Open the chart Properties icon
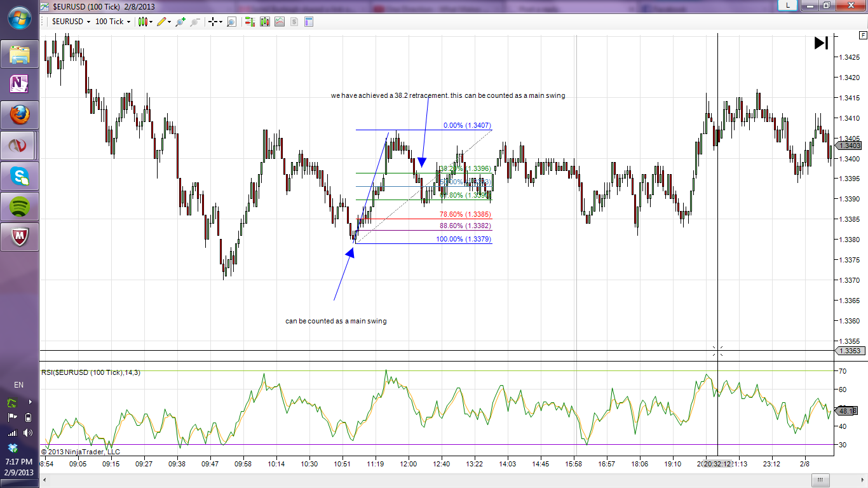The width and height of the screenshot is (868, 488). [x=309, y=22]
